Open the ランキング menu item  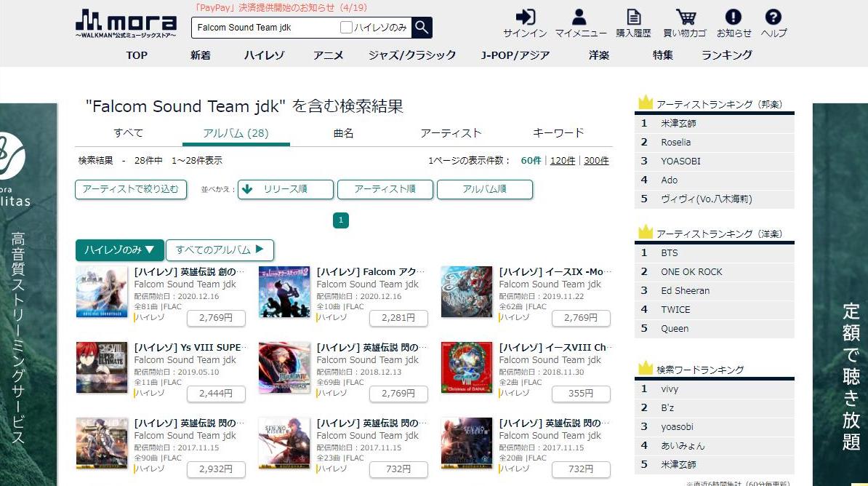coord(727,55)
